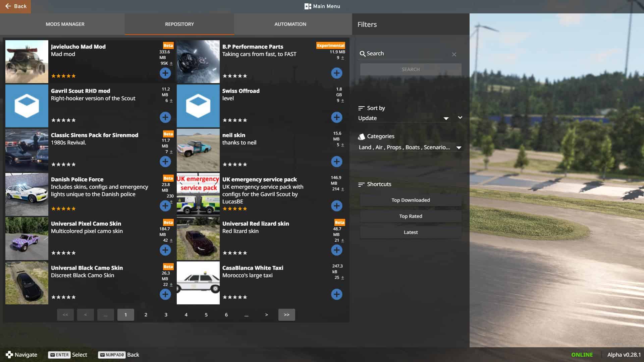Viewport: 644px width, 362px height.
Task: Open Swiss Offroad mod title
Action: [x=241, y=91]
